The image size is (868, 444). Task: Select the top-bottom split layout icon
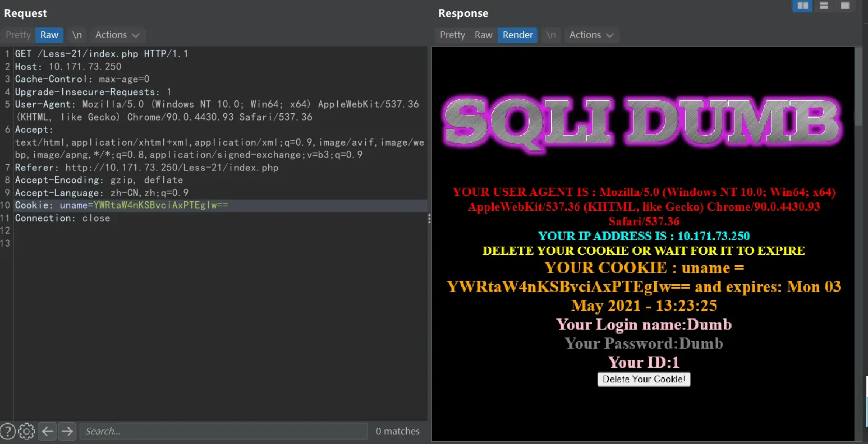click(824, 6)
